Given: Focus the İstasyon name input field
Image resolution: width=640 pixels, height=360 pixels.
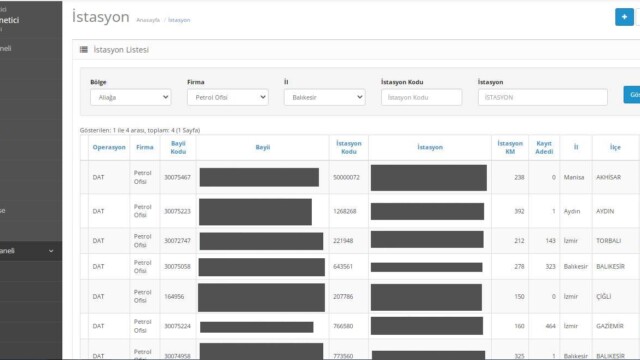Looking at the screenshot, I should pos(542,98).
